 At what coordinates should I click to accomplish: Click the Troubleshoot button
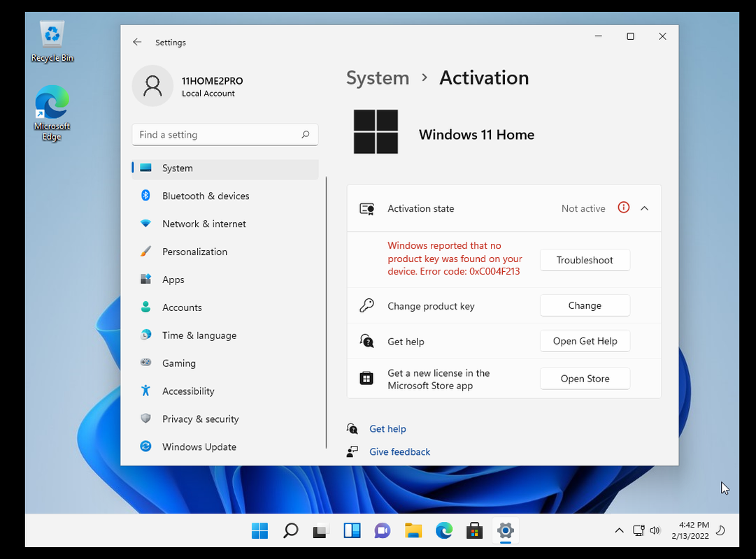coord(585,260)
